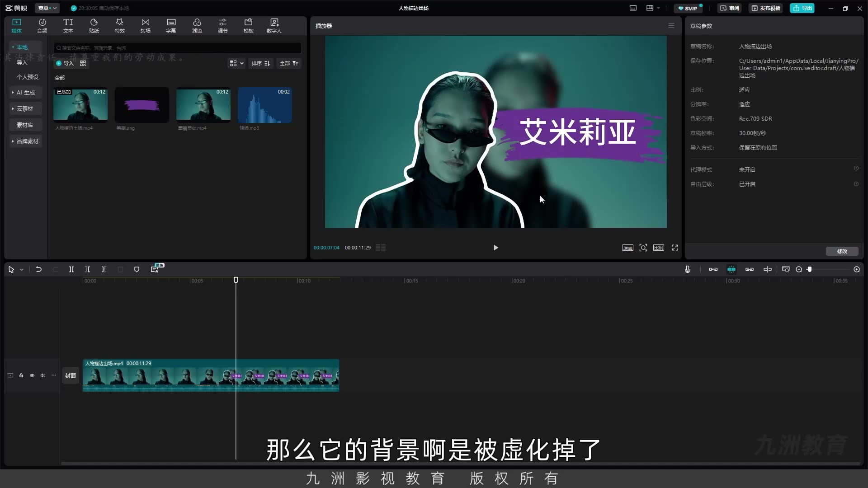
Task: Click the timeline zoom-in plus icon
Action: [x=857, y=269]
